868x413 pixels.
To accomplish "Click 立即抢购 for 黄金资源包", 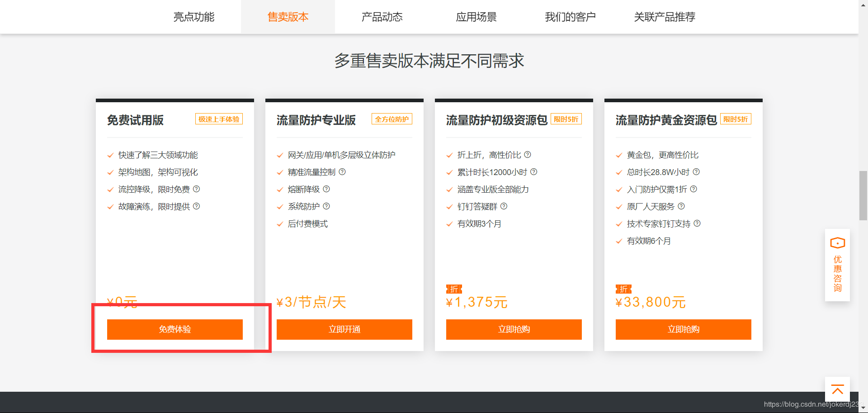I will coord(684,329).
